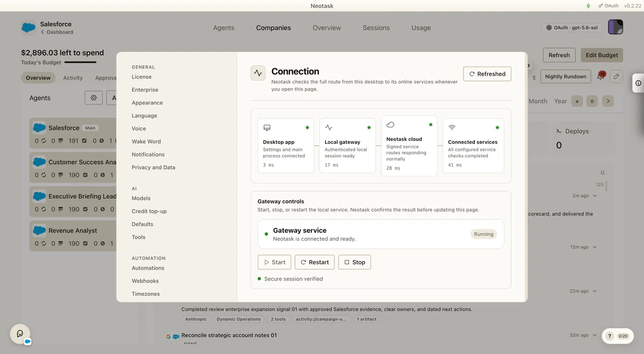Click the Connection heartbeat icon in dialog header
This screenshot has height=354, width=644.
(258, 73)
